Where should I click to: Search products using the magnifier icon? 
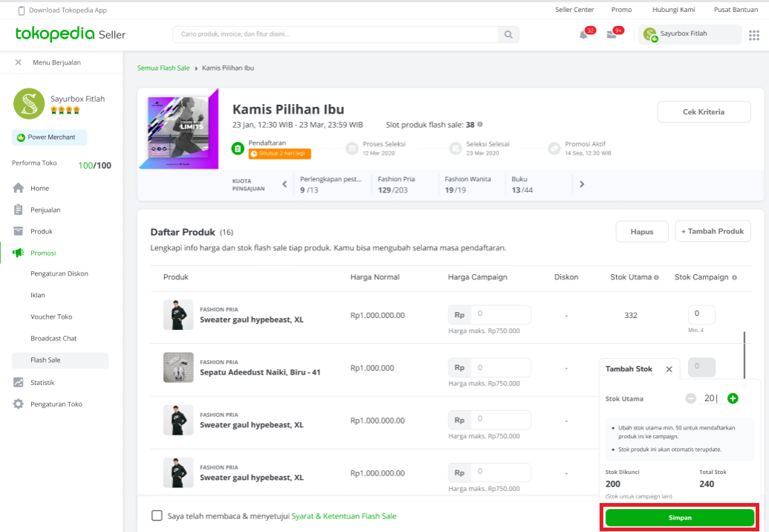pos(507,34)
